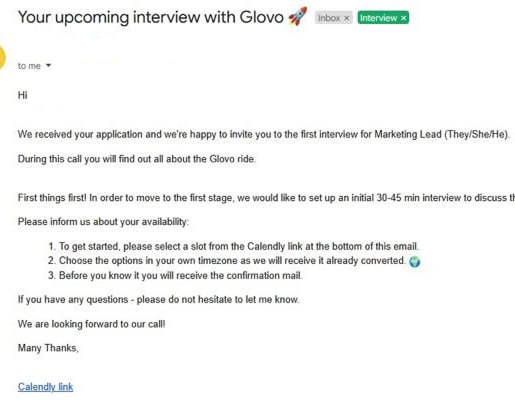Open the Calendly link
The height and width of the screenshot is (418, 515).
coord(45,387)
